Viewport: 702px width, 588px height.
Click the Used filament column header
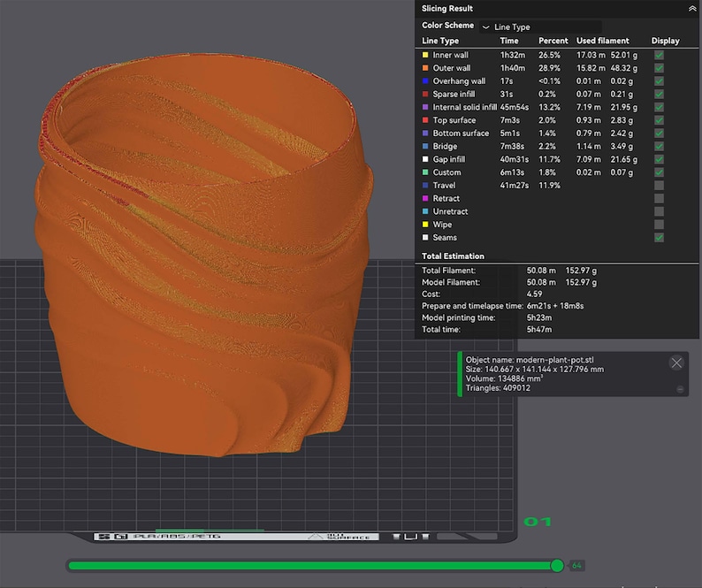tap(603, 41)
